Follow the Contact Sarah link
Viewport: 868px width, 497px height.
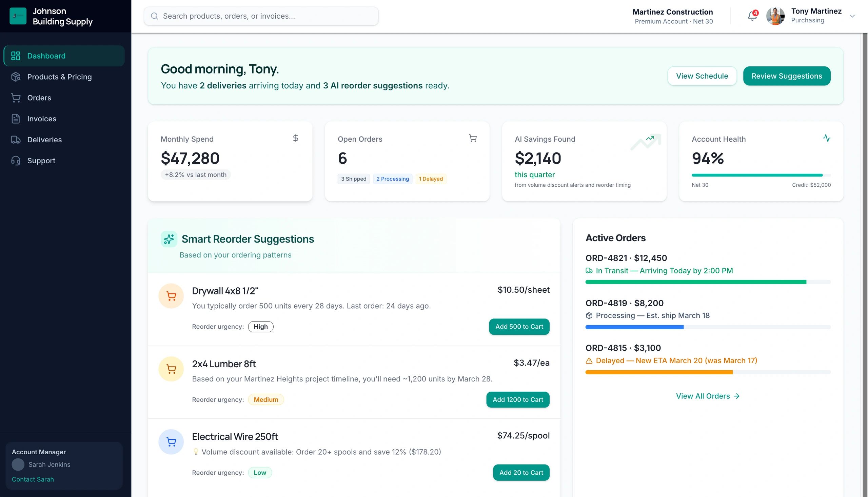pos(33,479)
